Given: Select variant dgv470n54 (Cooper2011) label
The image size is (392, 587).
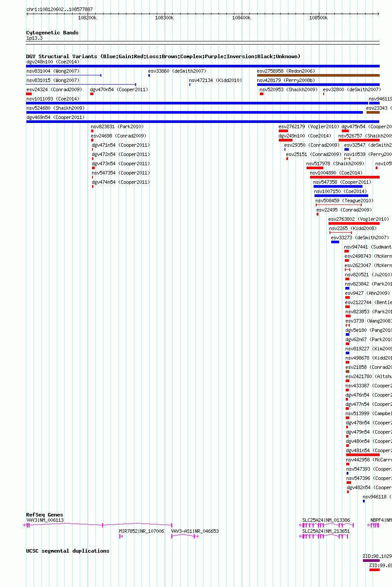Looking at the screenshot, I should click(119, 89).
